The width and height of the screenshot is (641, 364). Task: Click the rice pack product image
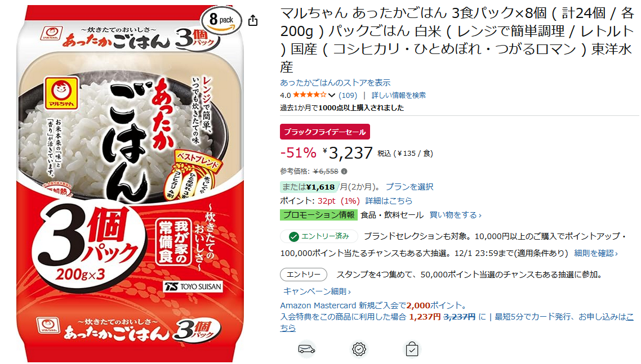(x=130, y=183)
